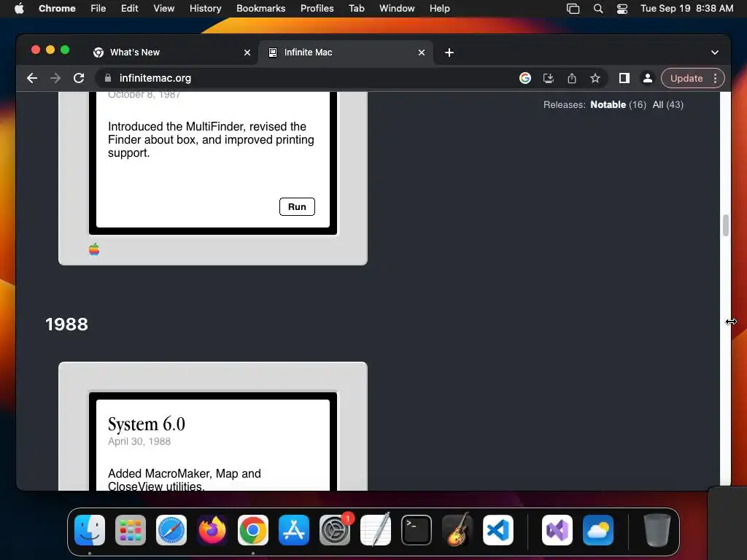
Task: Open Visual Studio Code from the Dock
Action: pyautogui.click(x=498, y=530)
